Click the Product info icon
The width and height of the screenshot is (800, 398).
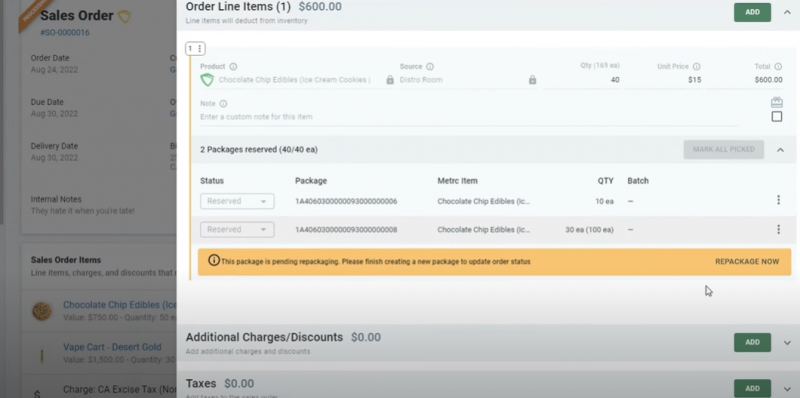233,66
